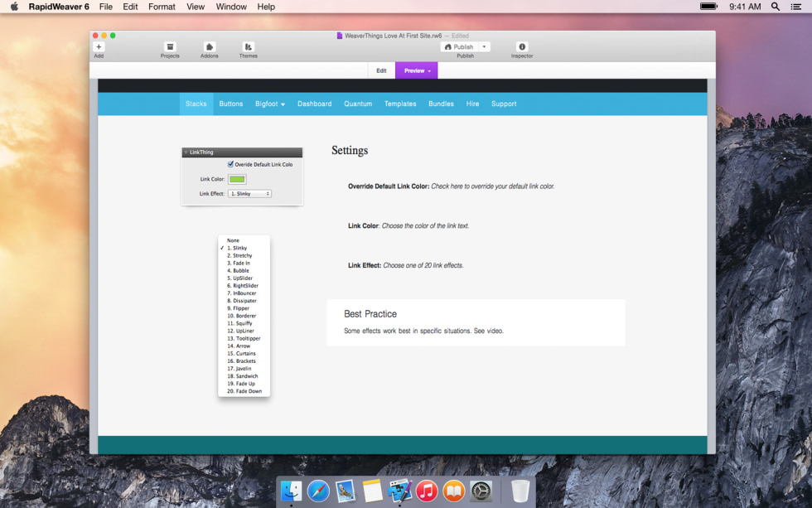Choose 14. Arrow effect
812x508 pixels.
point(244,346)
